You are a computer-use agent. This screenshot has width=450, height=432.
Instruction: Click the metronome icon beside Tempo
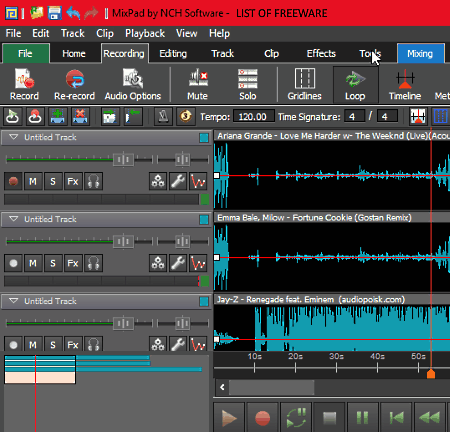pos(163,117)
